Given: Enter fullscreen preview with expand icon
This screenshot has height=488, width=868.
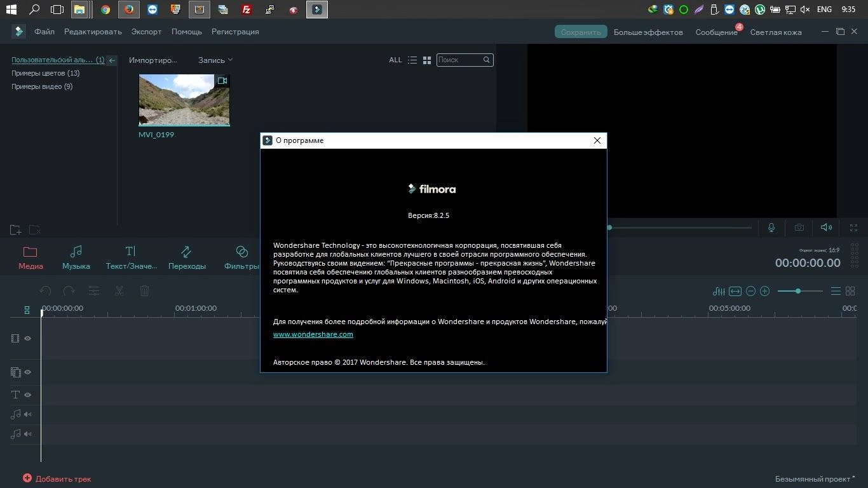Looking at the screenshot, I should point(854,227).
